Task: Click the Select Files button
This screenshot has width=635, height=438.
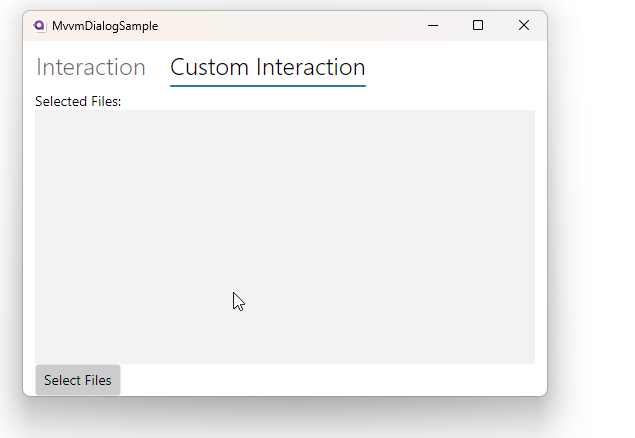Action: [78, 380]
